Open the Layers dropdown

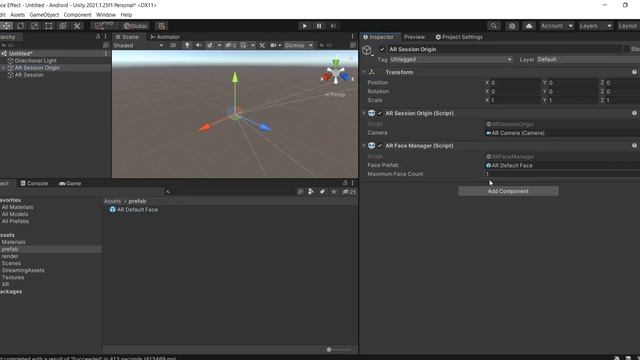point(596,26)
